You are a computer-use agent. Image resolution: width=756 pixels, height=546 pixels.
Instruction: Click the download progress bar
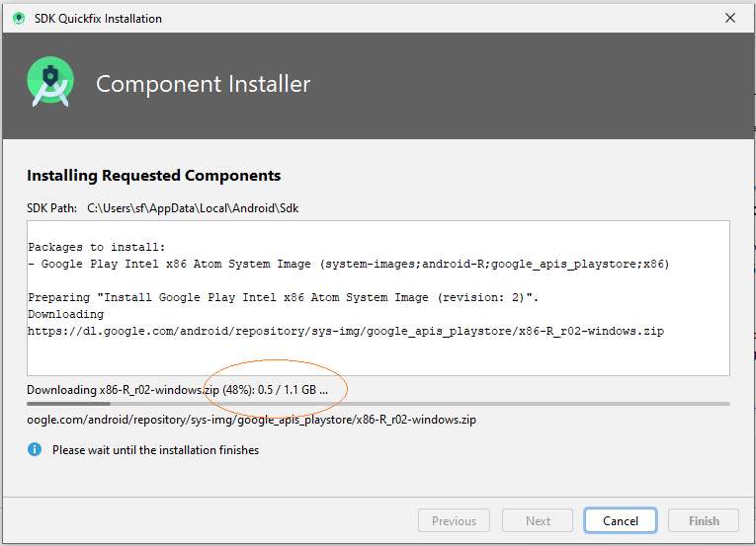378,404
